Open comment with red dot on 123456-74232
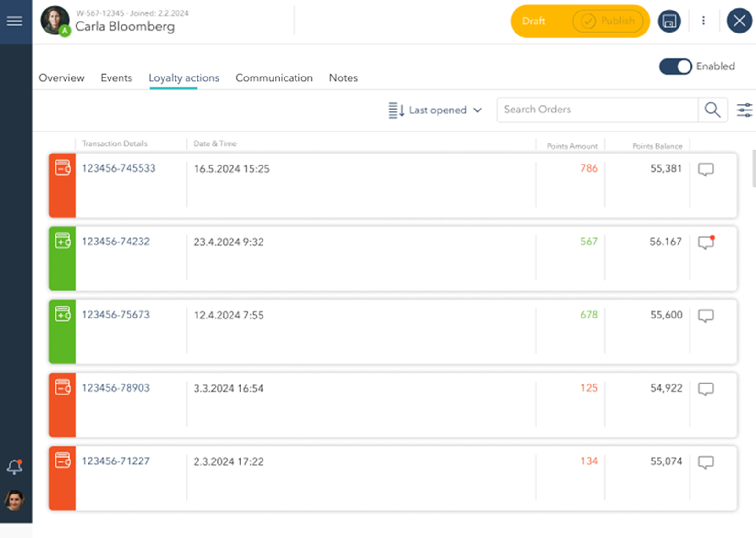The width and height of the screenshot is (756, 538). coord(706,242)
